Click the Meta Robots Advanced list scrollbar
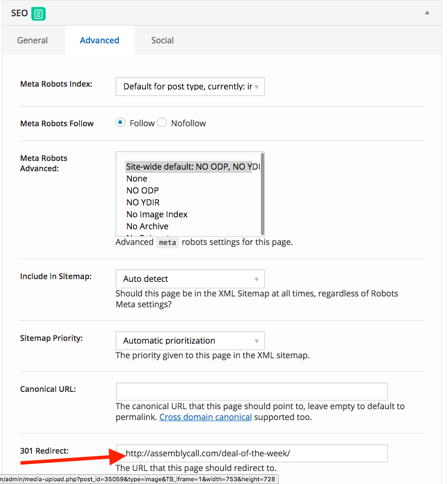The width and height of the screenshot is (448, 484). (x=263, y=195)
